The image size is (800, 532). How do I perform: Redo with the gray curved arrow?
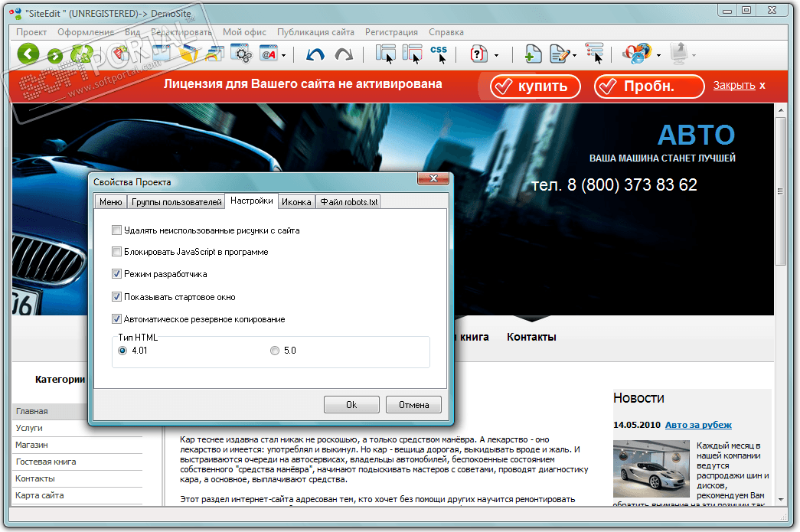(344, 54)
